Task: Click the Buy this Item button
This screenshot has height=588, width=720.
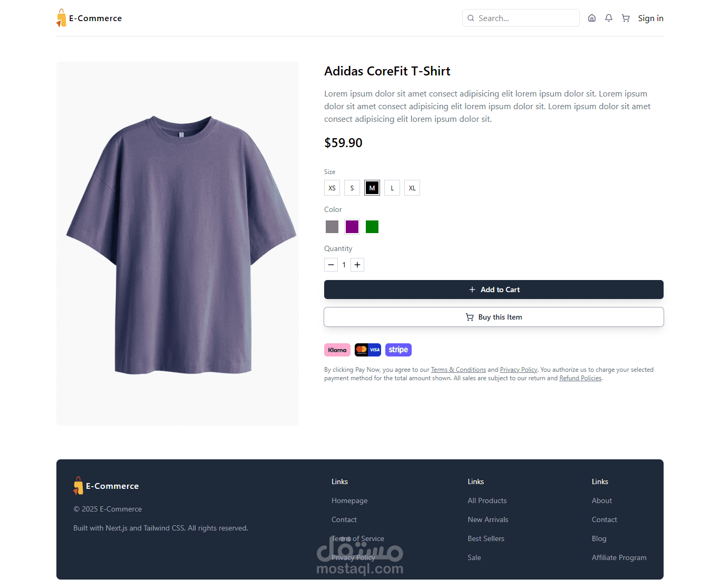Action: pyautogui.click(x=493, y=317)
